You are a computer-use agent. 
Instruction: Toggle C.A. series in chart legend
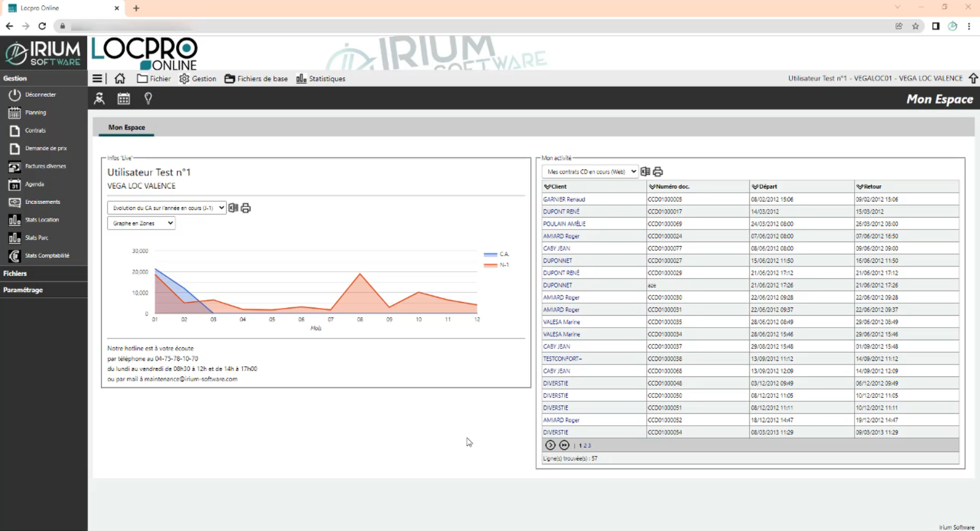click(x=497, y=254)
